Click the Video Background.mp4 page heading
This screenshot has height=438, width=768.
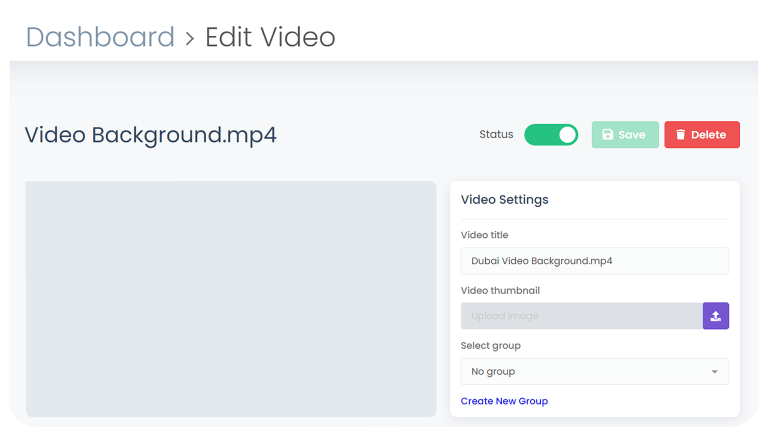[x=150, y=135]
